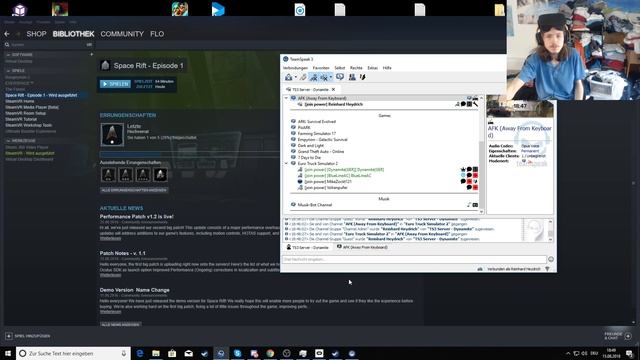Open the TeamSpeak contacts toolbar icon
This screenshot has height=360, width=640.
(352, 77)
